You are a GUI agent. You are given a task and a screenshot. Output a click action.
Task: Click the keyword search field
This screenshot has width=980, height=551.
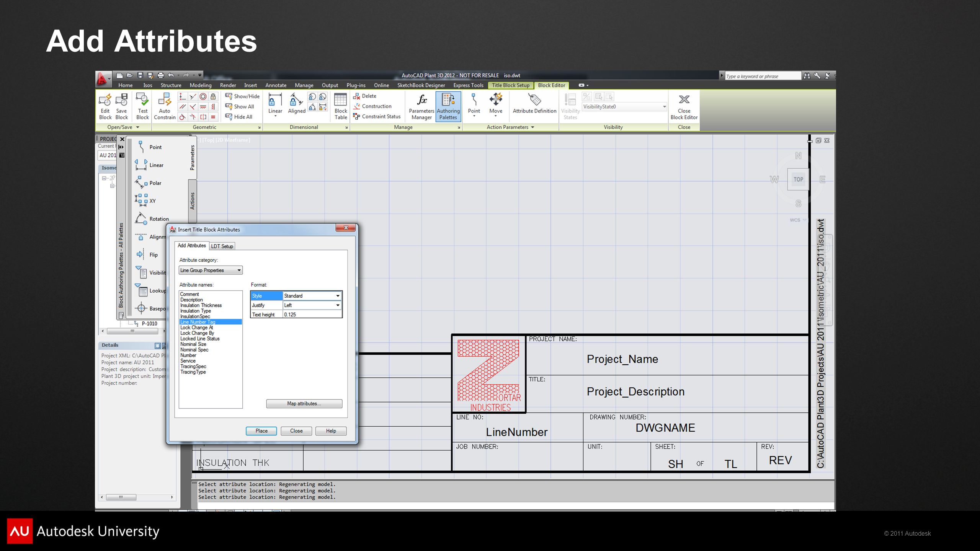763,76
